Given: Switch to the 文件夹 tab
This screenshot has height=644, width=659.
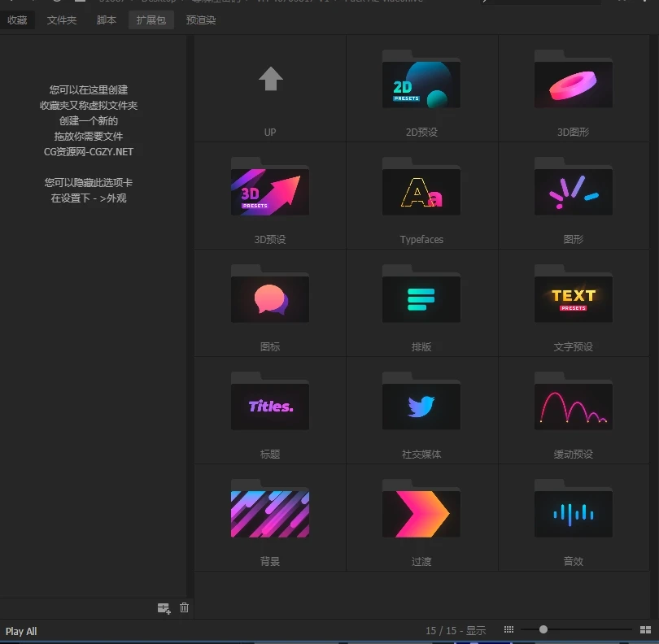Looking at the screenshot, I should [62, 20].
